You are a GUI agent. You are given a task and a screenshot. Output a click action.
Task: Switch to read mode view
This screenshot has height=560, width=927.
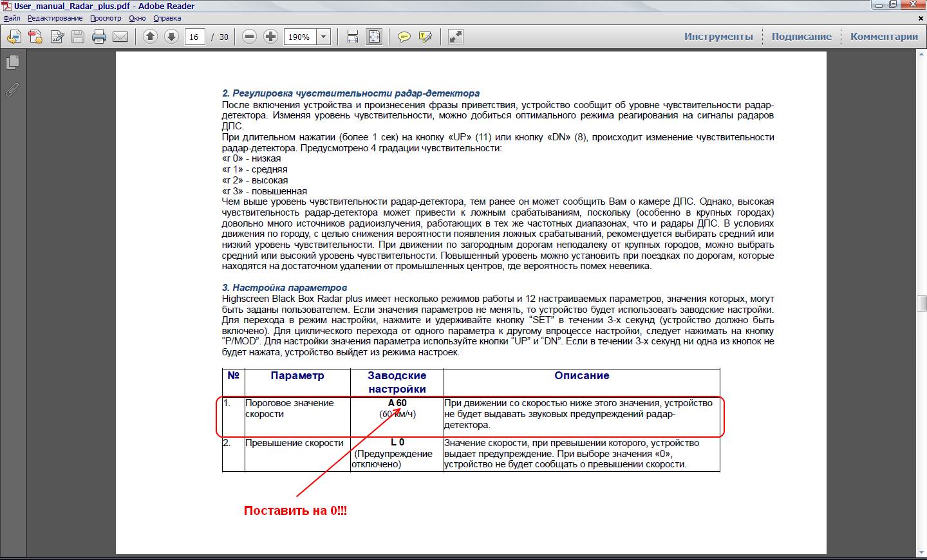[x=456, y=37]
